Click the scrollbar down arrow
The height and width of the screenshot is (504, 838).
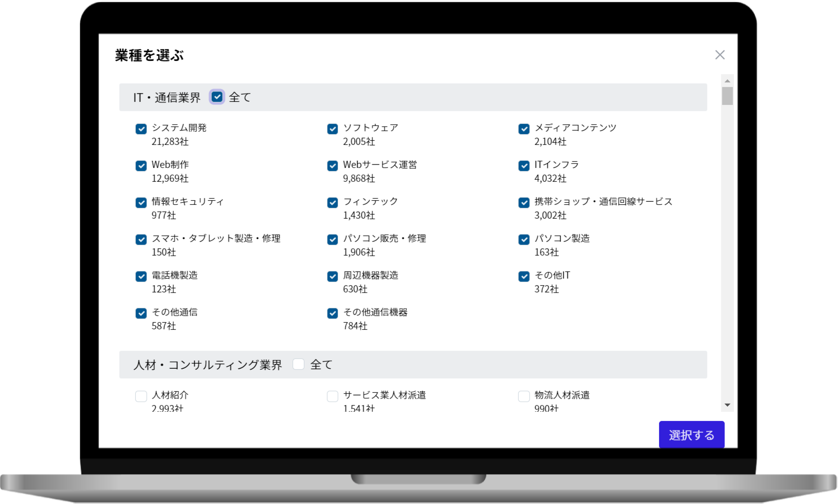(727, 405)
